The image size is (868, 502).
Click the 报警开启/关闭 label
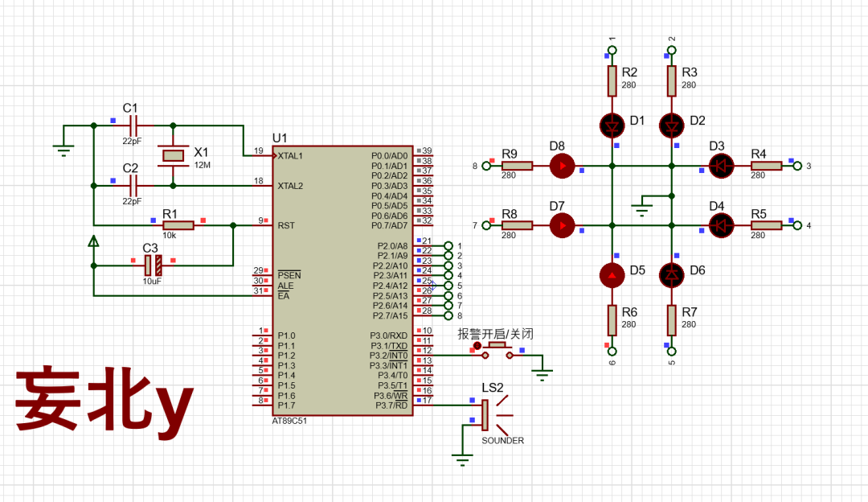(x=495, y=334)
